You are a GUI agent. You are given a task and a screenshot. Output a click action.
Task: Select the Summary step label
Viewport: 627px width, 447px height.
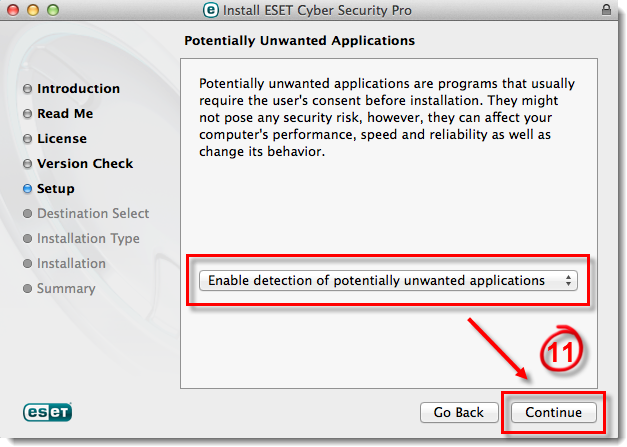coord(66,289)
